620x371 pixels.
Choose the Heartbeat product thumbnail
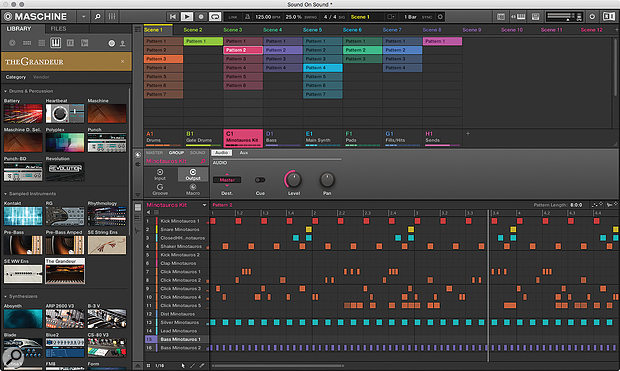[x=65, y=114]
